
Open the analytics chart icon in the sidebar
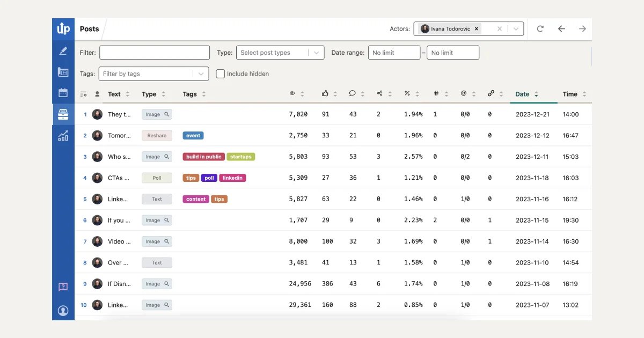tap(63, 136)
